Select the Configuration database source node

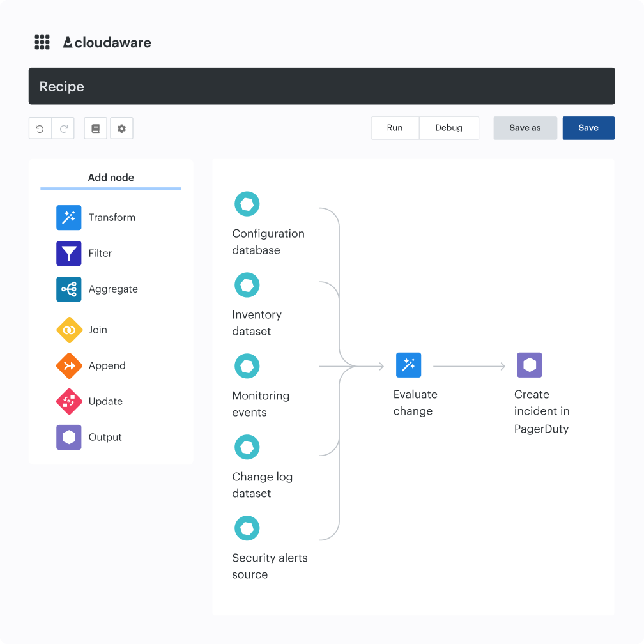[x=247, y=204]
